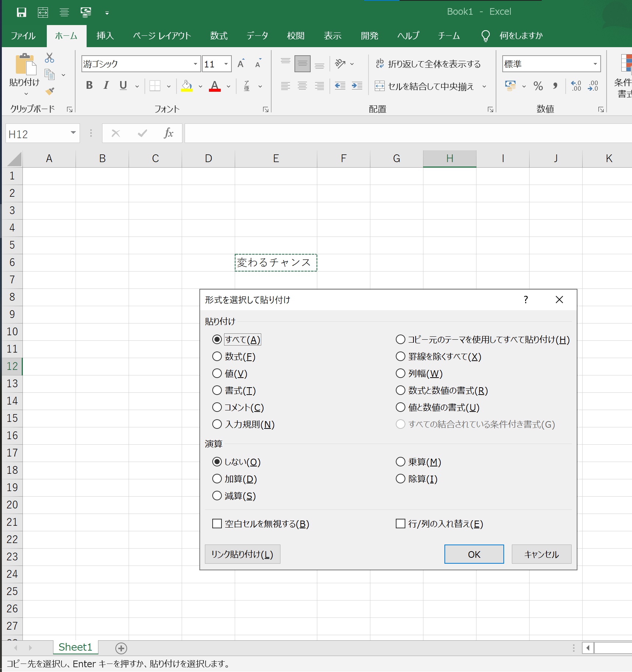Select the 値(V) radio button
Image resolution: width=632 pixels, height=672 pixels.
pos(217,373)
